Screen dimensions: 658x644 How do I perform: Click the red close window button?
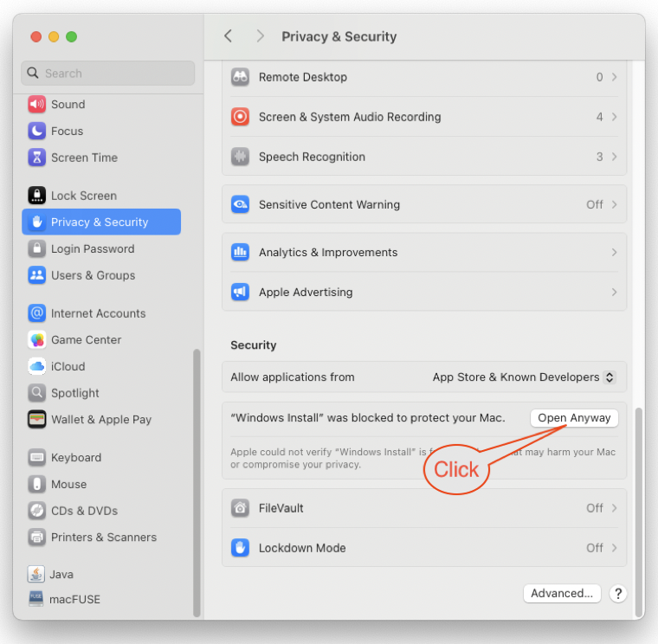(36, 37)
